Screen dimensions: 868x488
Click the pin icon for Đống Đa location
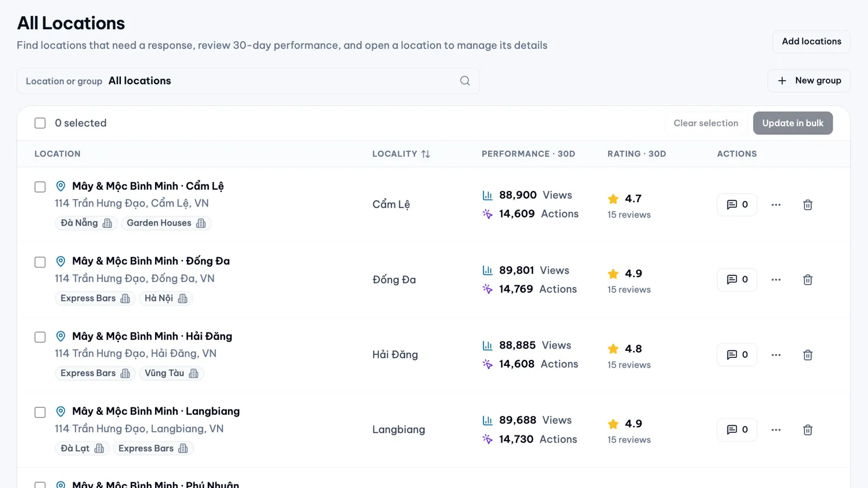pyautogui.click(x=61, y=261)
